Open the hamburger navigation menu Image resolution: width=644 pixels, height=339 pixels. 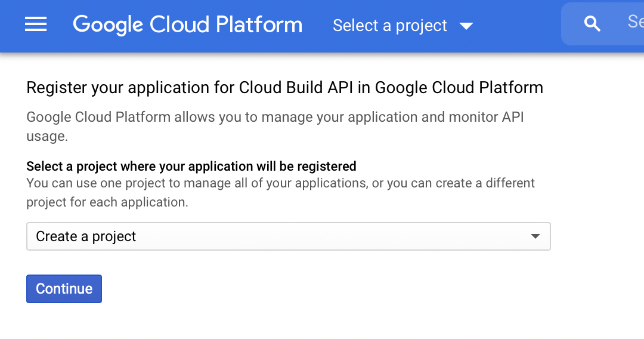[x=36, y=24]
